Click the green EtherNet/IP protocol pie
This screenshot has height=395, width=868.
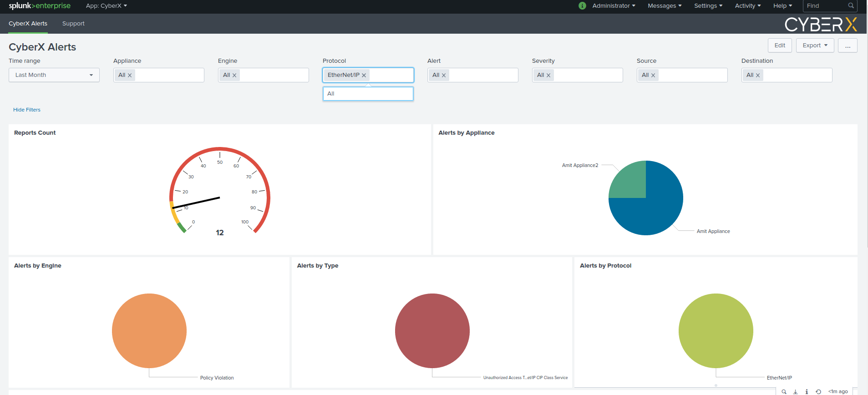click(x=716, y=331)
